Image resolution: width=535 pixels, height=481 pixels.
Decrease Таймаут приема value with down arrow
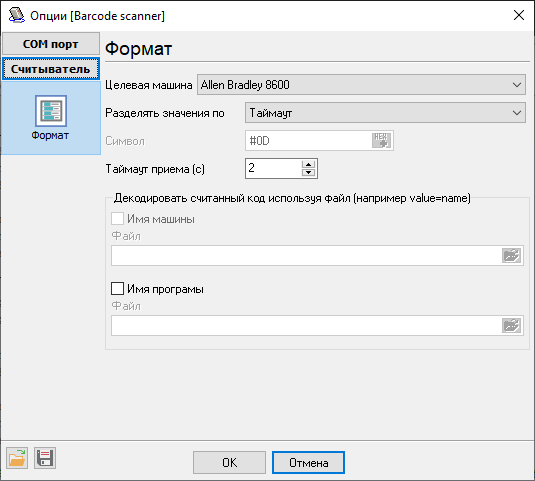point(308,172)
